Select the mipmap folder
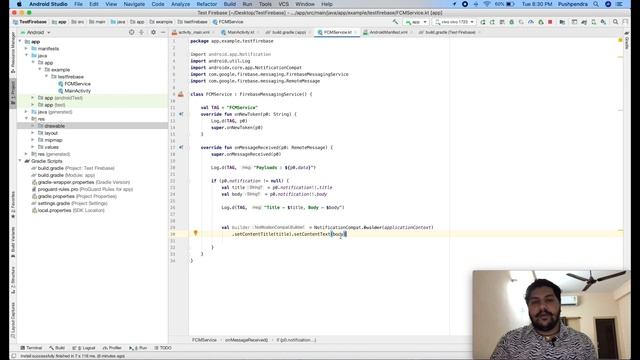The image size is (640, 360). (50, 140)
